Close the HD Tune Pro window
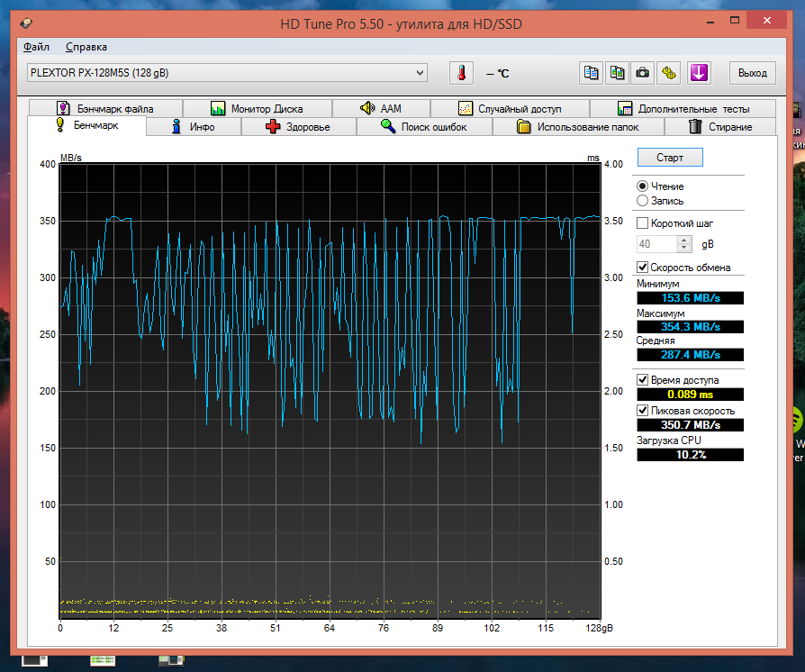Image resolution: width=805 pixels, height=672 pixels. coord(767,21)
